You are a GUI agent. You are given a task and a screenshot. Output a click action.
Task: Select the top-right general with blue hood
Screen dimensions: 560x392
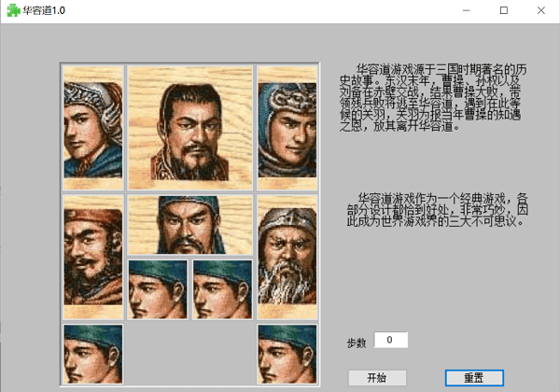tap(287, 128)
